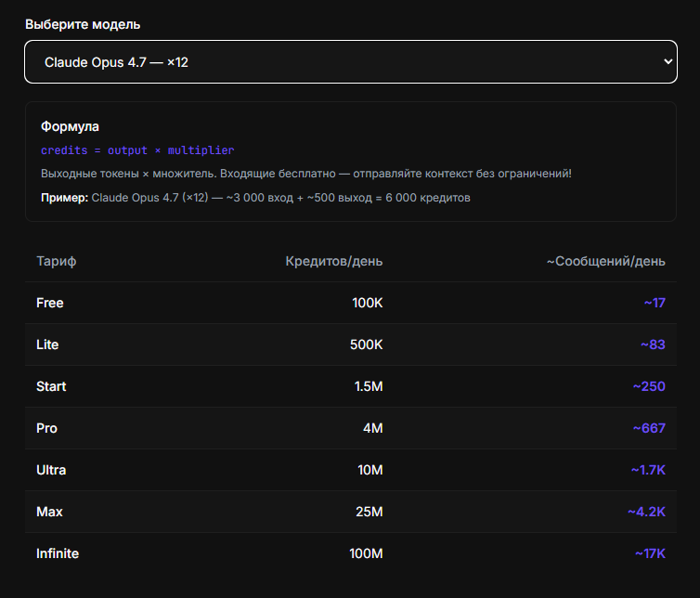Image resolution: width=700 pixels, height=598 pixels.
Task: Choose the Start tariff row name
Action: 51,386
